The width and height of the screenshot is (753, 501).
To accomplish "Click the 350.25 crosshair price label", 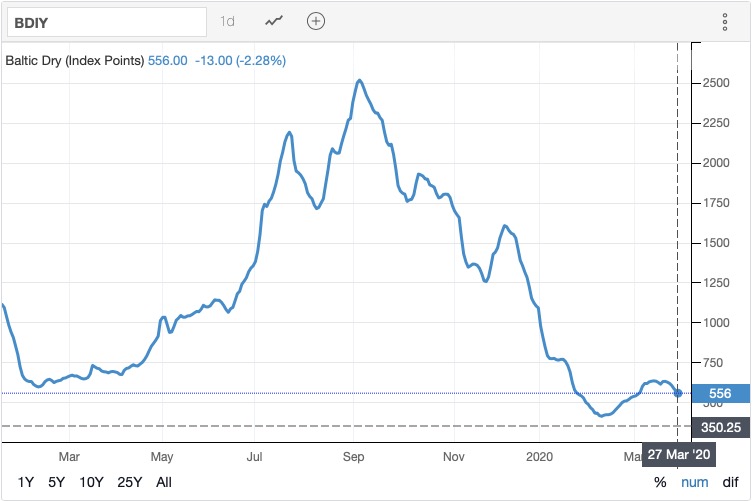I will [720, 427].
